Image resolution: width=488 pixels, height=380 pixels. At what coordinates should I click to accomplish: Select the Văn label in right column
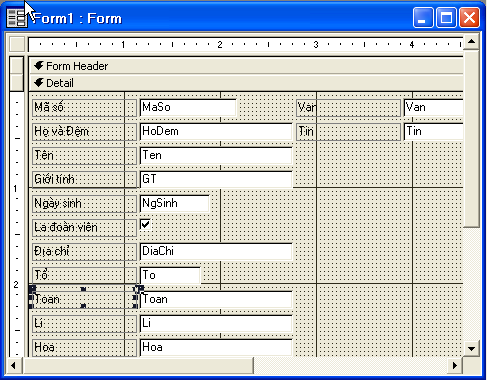tap(348, 107)
